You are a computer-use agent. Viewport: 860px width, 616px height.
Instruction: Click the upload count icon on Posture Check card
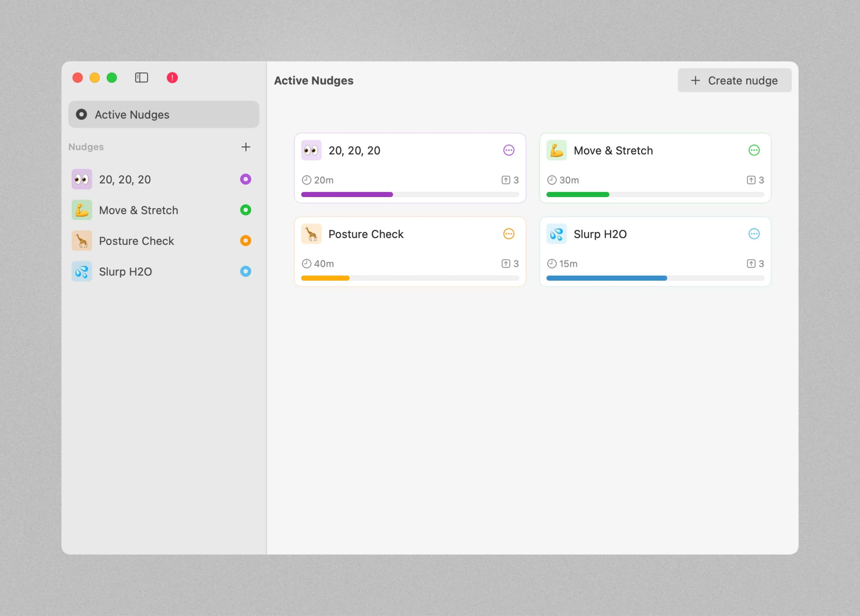pos(506,263)
